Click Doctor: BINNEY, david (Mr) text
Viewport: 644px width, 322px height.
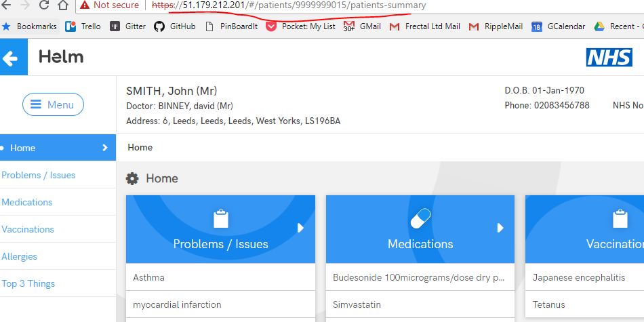pyautogui.click(x=180, y=106)
